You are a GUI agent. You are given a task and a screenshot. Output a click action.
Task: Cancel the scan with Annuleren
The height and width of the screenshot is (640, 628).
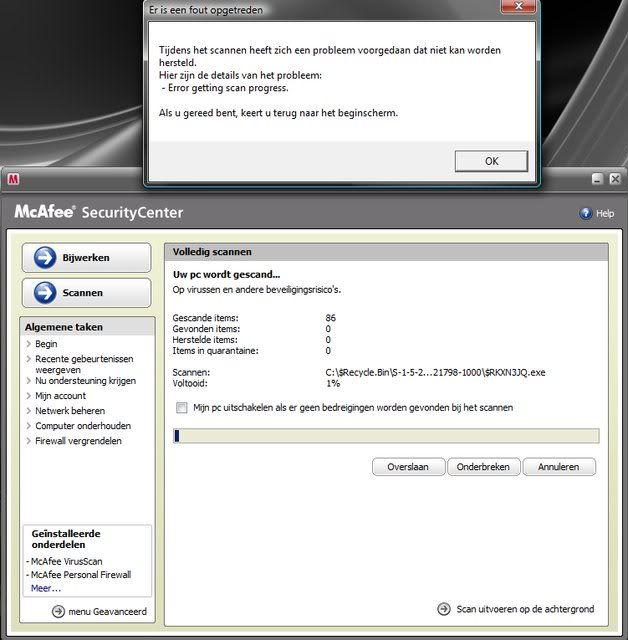point(559,467)
